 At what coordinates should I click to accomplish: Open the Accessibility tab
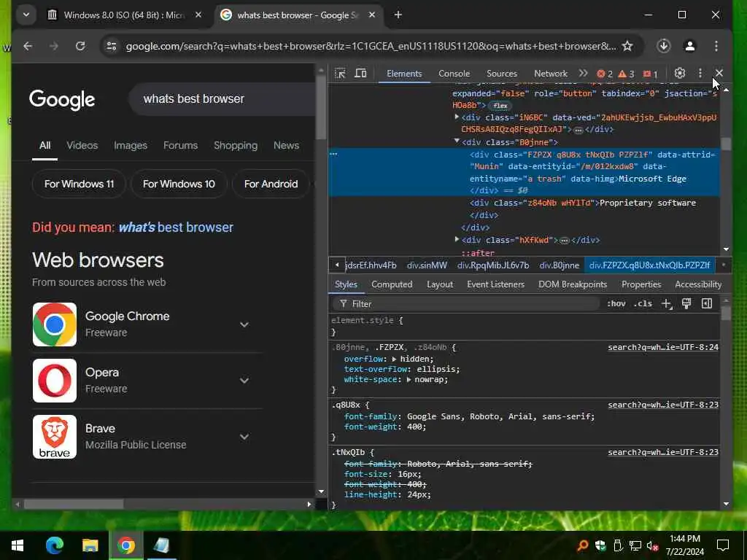[x=698, y=284]
